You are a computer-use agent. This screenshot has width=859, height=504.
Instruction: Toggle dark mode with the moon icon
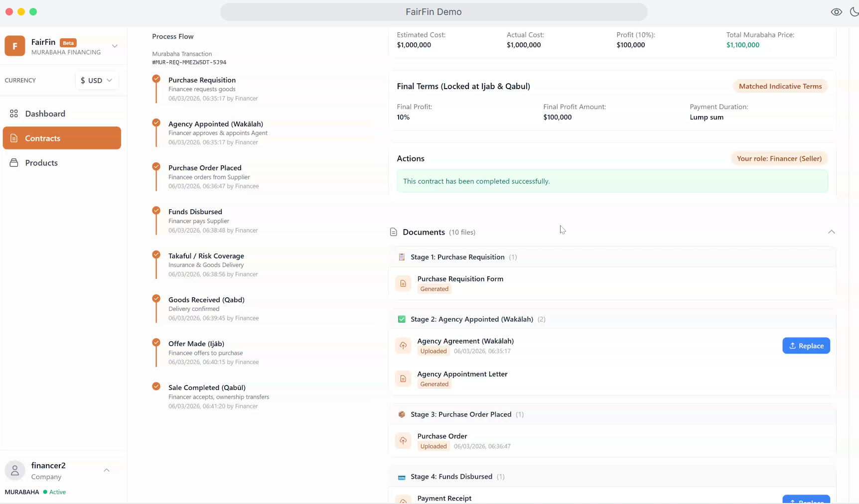point(854,12)
